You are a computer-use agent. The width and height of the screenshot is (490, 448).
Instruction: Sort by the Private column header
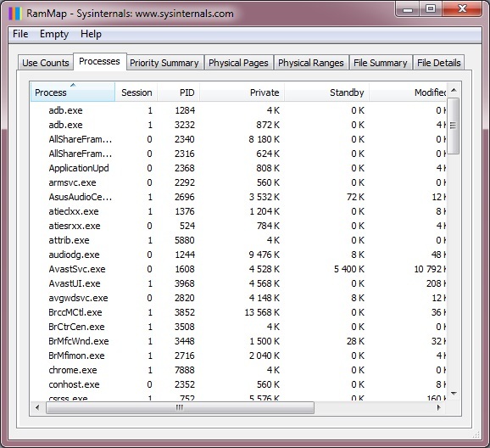[242, 92]
